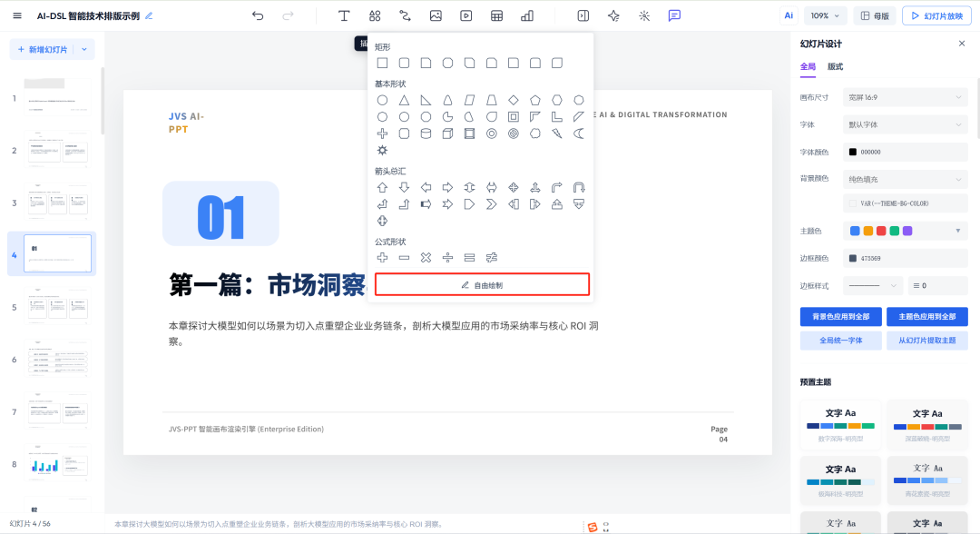Open the 背景颜色 纯色填充 dropdown
Viewport: 980px width, 534px height.
(905, 180)
